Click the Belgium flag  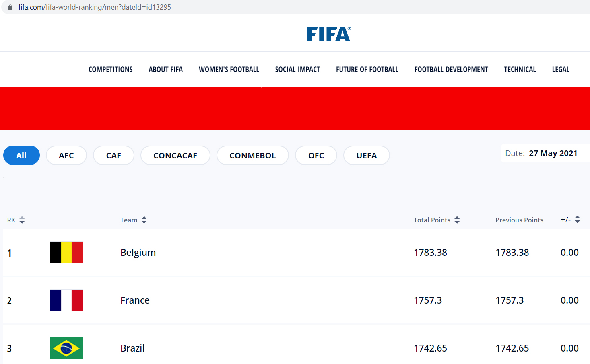[x=66, y=253]
